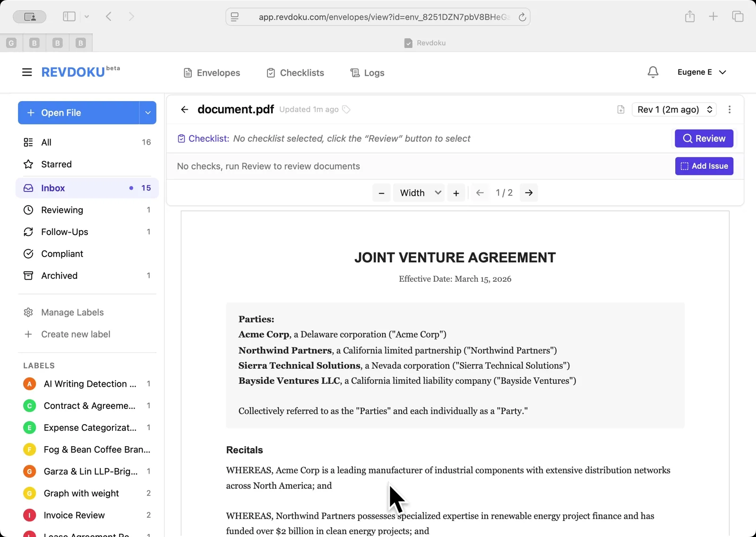Screen dimensions: 756x537
Task: Click the notification bell icon
Action: pyautogui.click(x=653, y=72)
